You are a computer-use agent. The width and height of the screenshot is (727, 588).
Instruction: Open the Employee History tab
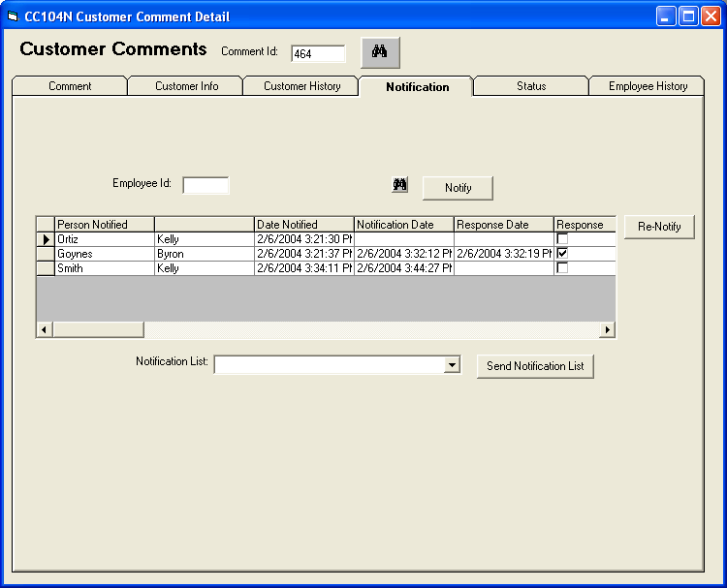click(648, 86)
